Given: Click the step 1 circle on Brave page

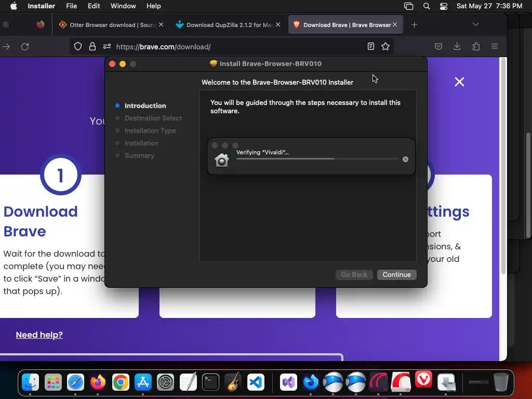Looking at the screenshot, I should (61, 175).
